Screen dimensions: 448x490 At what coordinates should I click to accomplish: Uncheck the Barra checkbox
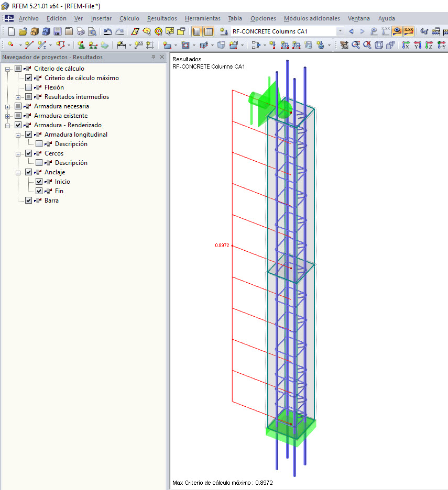coord(28,201)
